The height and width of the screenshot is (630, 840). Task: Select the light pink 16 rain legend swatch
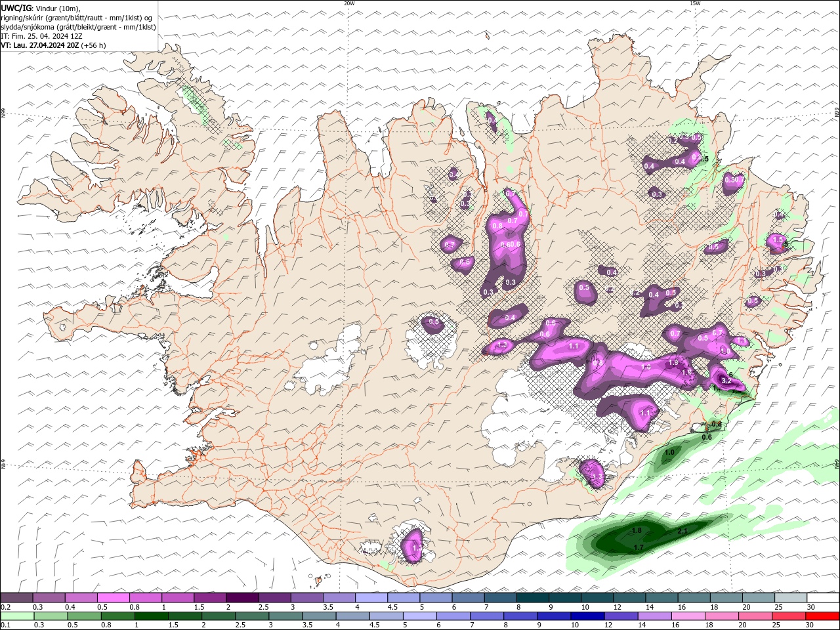coord(687,616)
